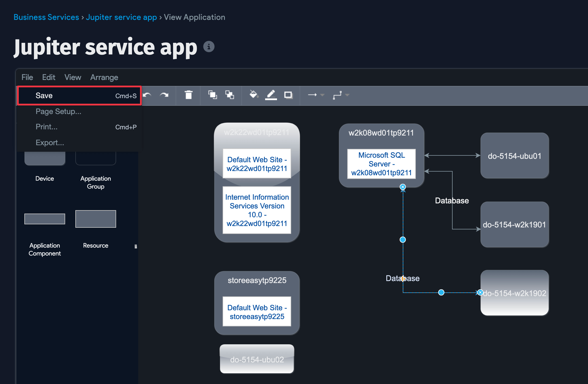Click the Delete trash icon
The image size is (588, 384).
(x=188, y=95)
